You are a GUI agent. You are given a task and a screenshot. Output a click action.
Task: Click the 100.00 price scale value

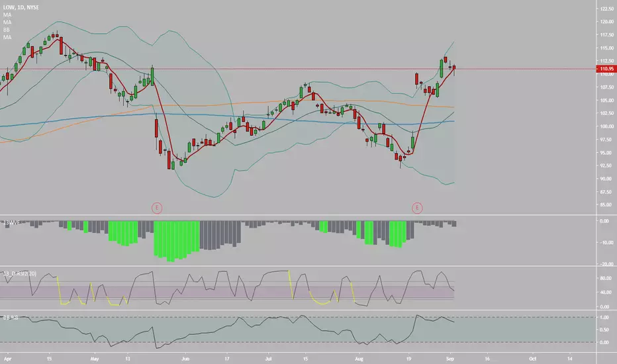click(x=607, y=126)
